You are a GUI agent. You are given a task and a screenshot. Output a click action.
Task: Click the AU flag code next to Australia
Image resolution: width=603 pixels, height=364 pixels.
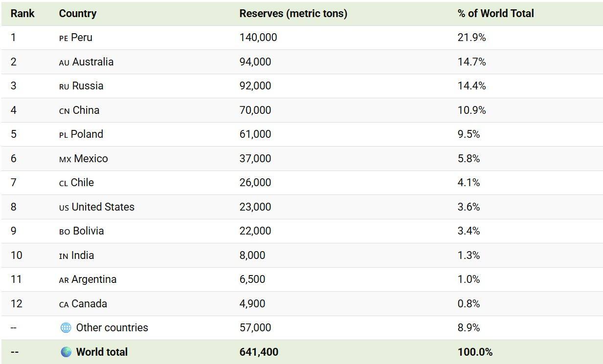click(x=64, y=63)
